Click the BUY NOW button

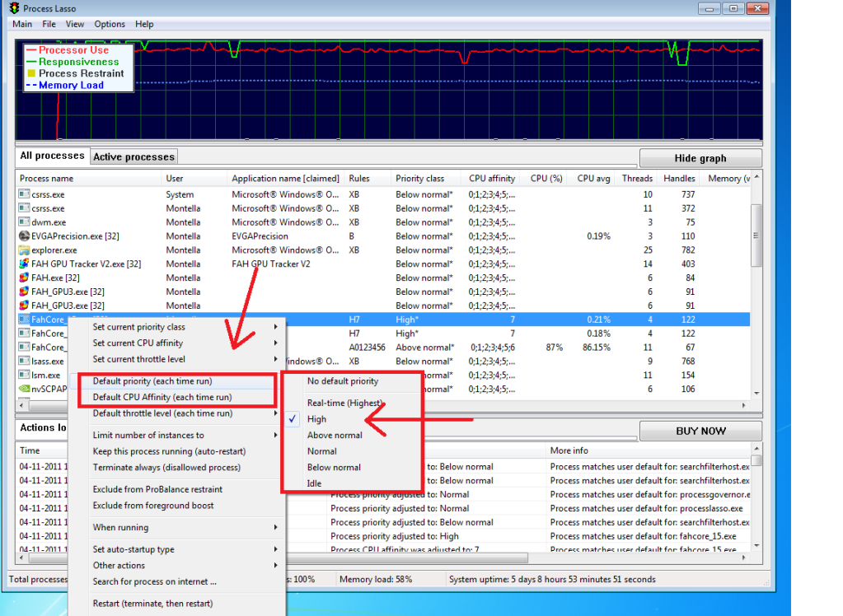tap(700, 431)
